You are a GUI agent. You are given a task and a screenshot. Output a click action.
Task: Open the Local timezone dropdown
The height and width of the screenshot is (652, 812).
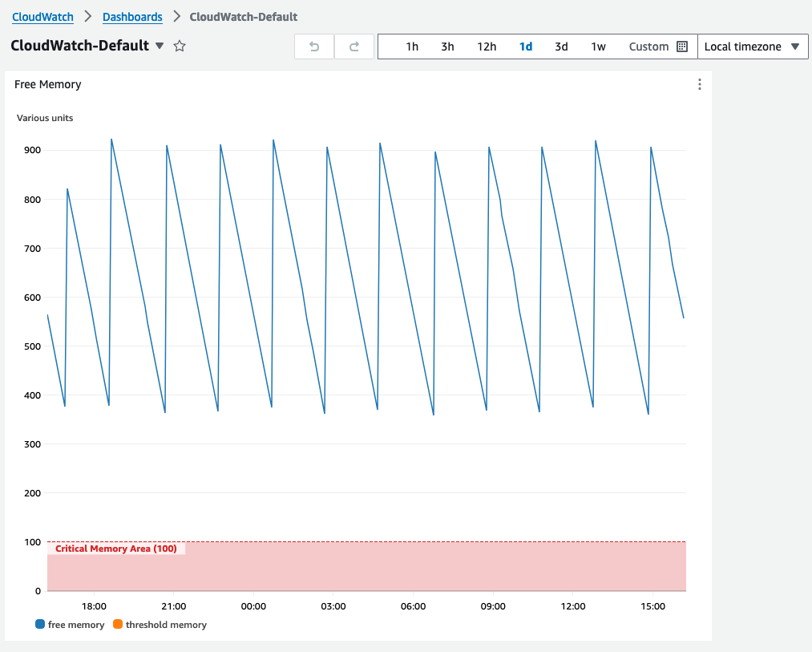(x=753, y=47)
